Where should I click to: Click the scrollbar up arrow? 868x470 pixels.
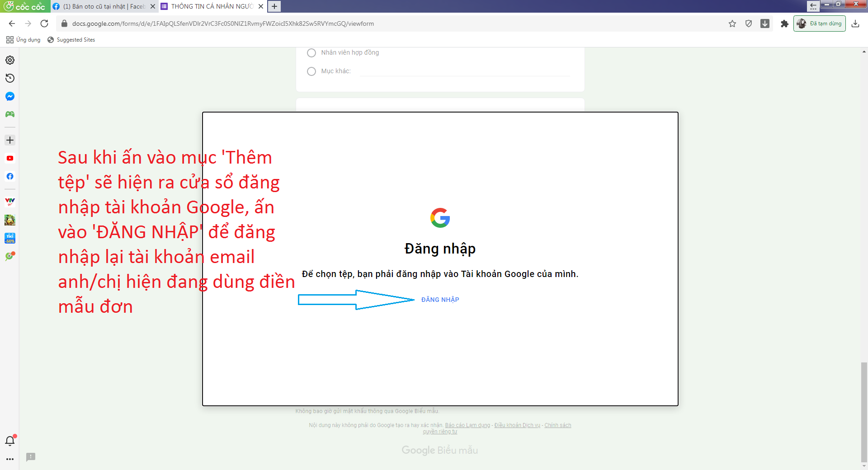tap(864, 52)
